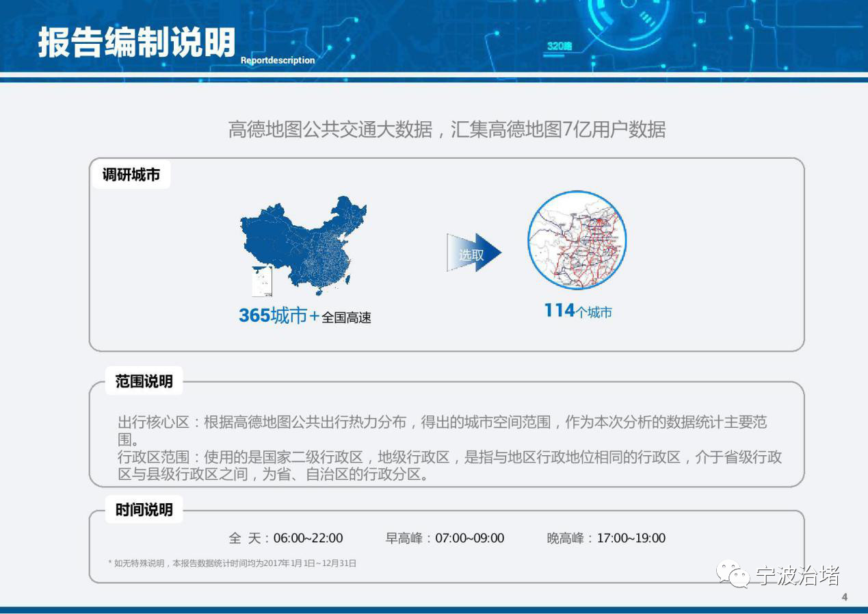Image resolution: width=868 pixels, height=614 pixels.
Task: Select the "范围说明" section label
Action: 144,381
